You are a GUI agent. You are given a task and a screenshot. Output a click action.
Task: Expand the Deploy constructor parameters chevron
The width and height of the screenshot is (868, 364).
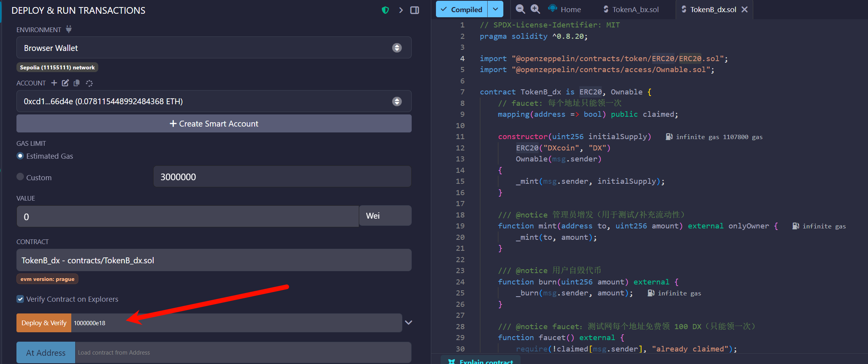click(409, 322)
